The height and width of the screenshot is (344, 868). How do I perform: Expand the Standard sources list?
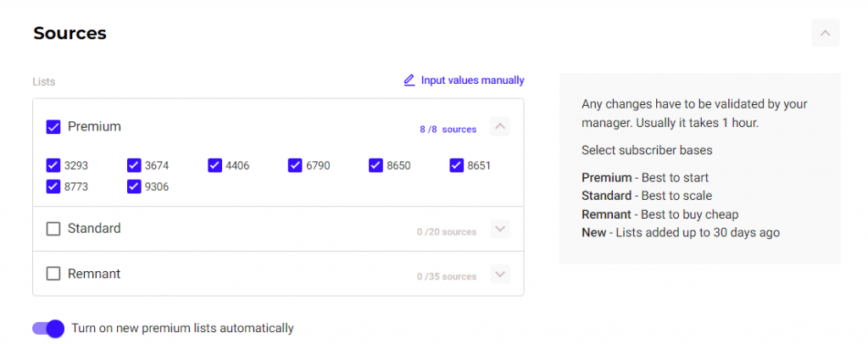point(500,229)
